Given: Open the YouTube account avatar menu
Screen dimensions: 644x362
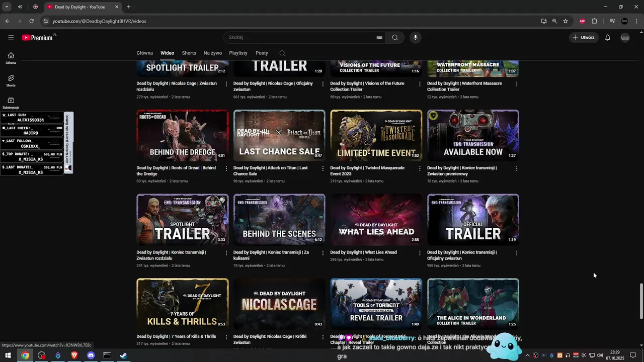Looking at the screenshot, I should point(625,37).
